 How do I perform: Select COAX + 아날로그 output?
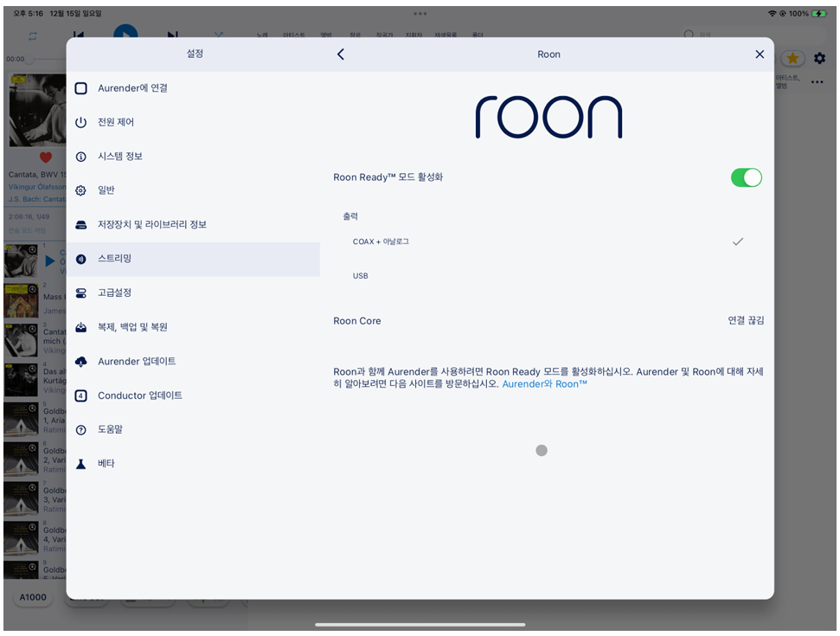click(x=548, y=241)
